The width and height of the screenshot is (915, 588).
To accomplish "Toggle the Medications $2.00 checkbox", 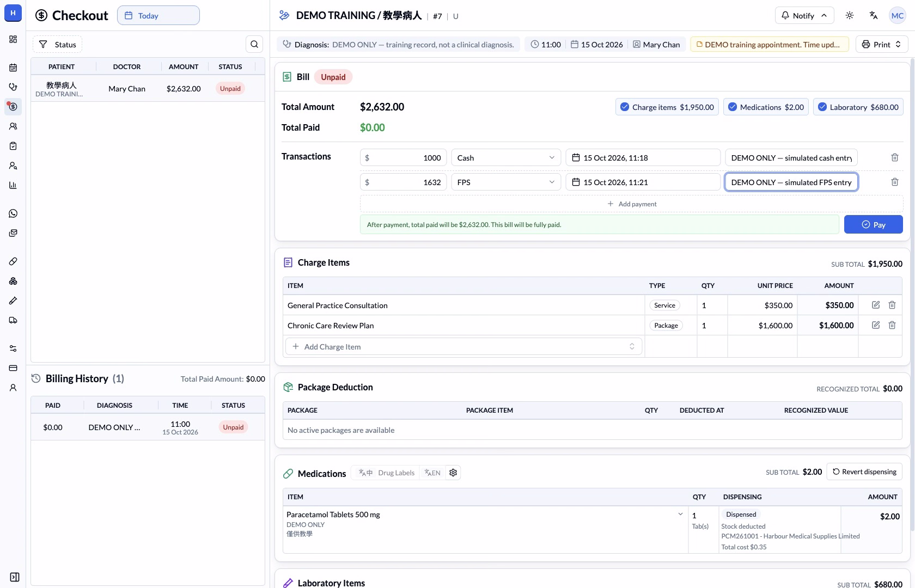I will click(766, 107).
